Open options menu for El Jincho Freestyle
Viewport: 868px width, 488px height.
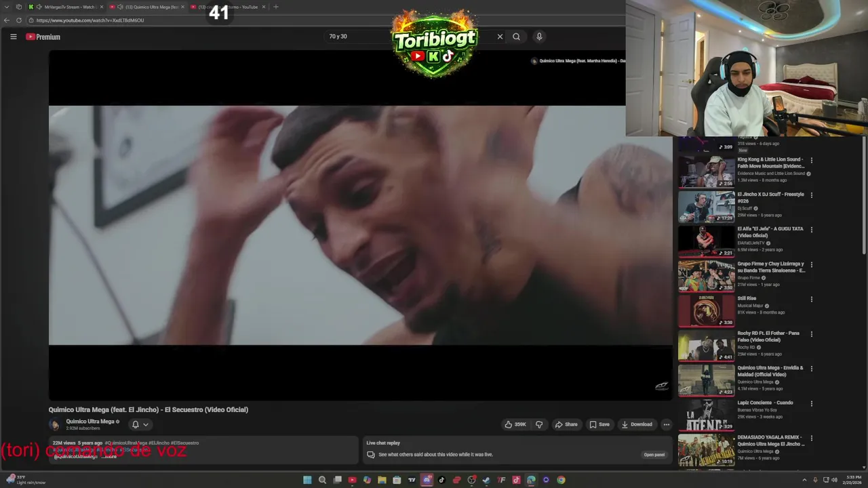pyautogui.click(x=811, y=195)
